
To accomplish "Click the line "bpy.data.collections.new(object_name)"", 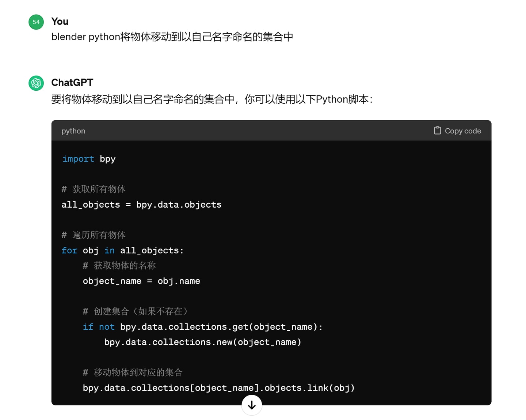I will pyautogui.click(x=203, y=342).
